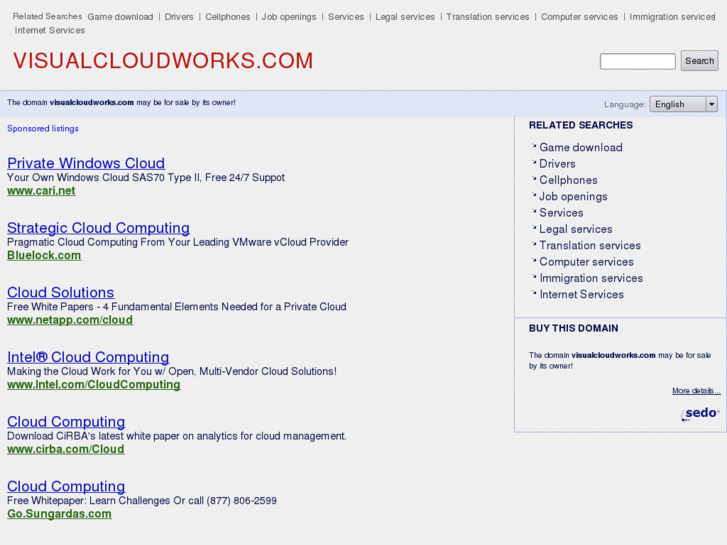Screen dimensions: 727x545
Task: Click arrow bullet beside sidebar Translation services
Action: [534, 244]
